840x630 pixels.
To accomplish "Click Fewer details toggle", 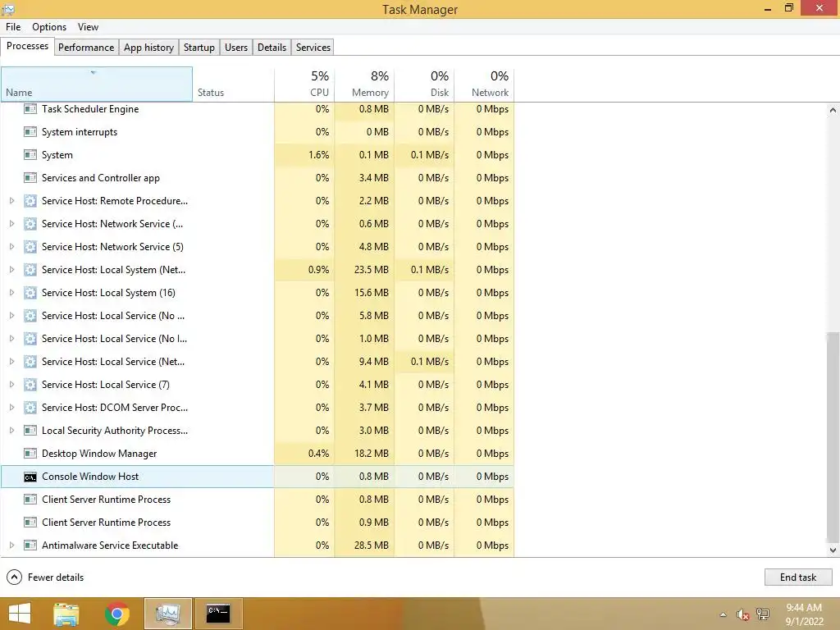I will pyautogui.click(x=46, y=577).
